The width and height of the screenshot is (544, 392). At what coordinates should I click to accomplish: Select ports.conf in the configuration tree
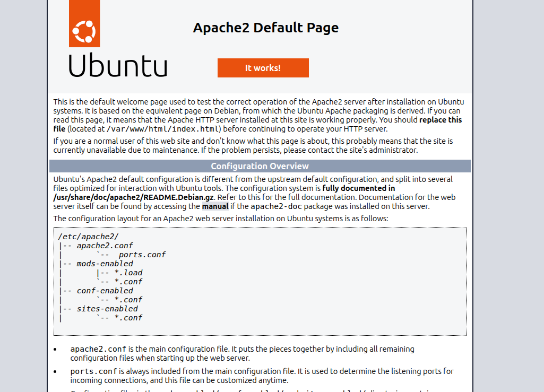click(x=143, y=255)
